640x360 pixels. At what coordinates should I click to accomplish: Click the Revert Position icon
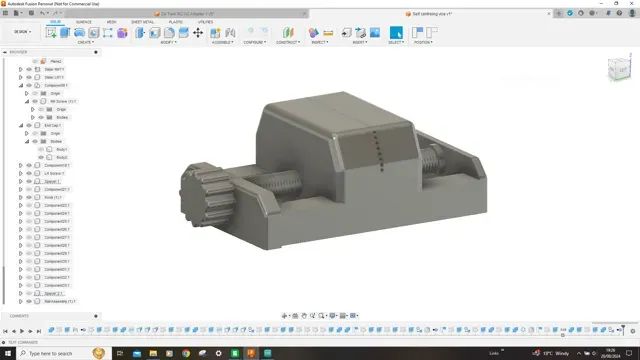click(x=432, y=33)
